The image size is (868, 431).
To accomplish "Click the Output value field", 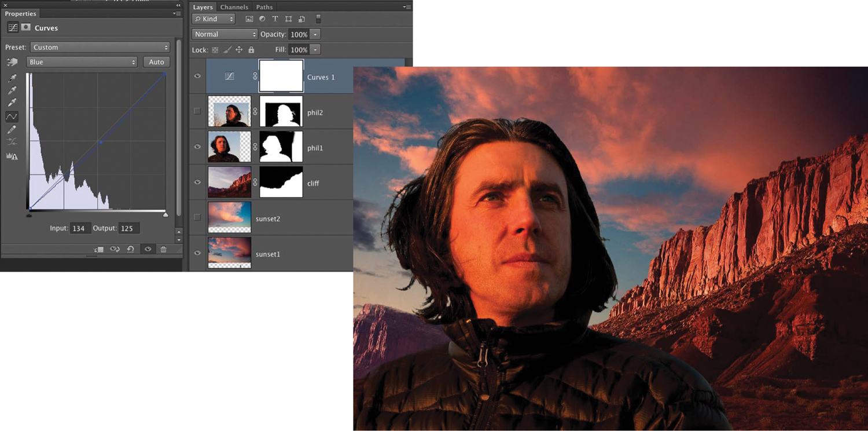I will tap(129, 228).
